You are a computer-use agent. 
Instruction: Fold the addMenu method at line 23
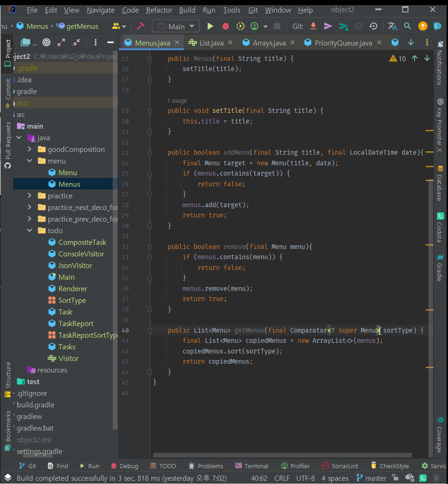pyautogui.click(x=150, y=152)
